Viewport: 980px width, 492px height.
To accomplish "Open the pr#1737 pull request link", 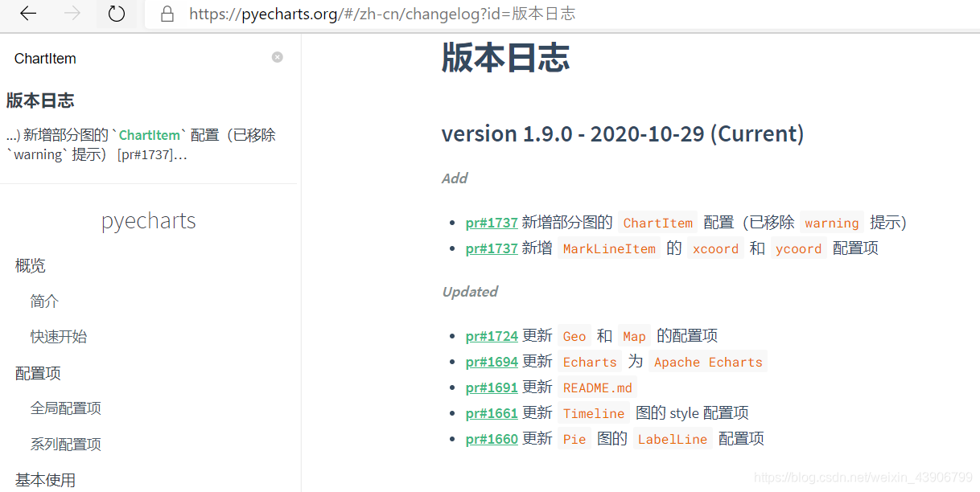I will click(492, 223).
